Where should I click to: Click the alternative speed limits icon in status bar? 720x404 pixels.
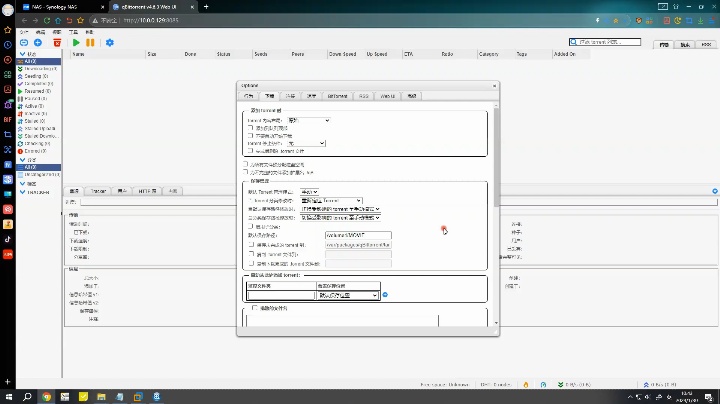(543, 385)
